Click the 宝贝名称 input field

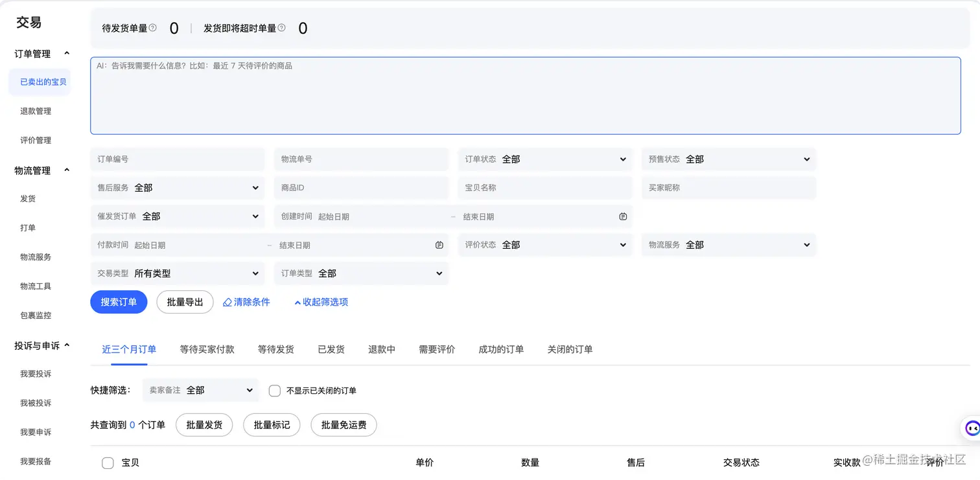(545, 188)
